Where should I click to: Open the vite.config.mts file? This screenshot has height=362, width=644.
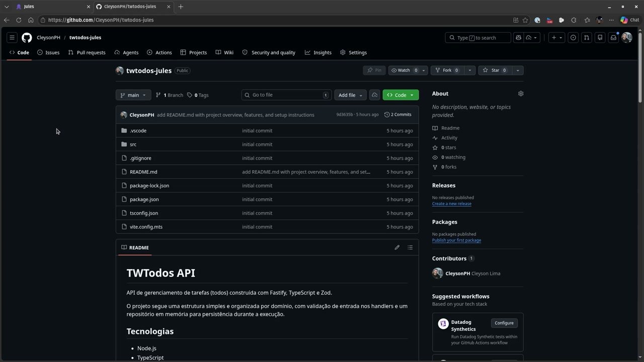[146, 227]
